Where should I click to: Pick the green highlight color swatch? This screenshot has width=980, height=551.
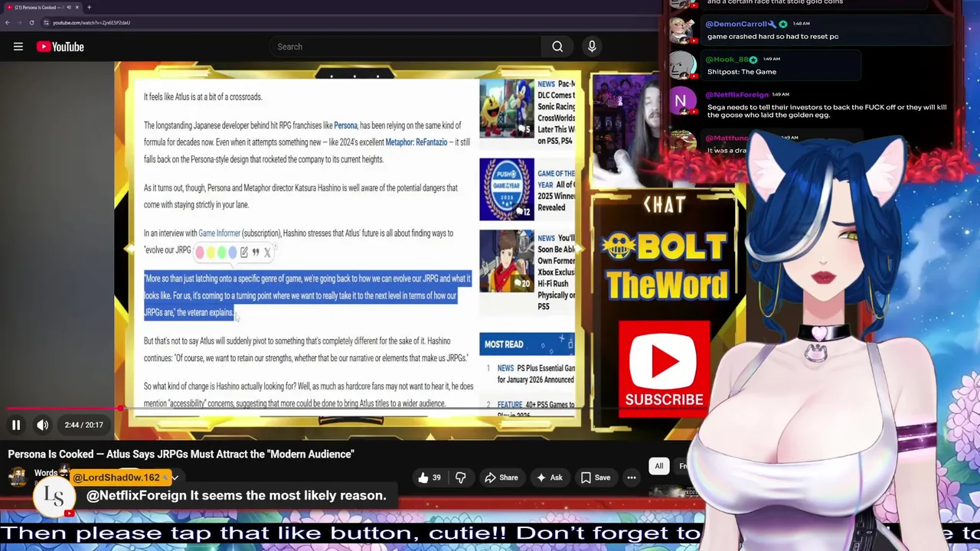coord(221,252)
